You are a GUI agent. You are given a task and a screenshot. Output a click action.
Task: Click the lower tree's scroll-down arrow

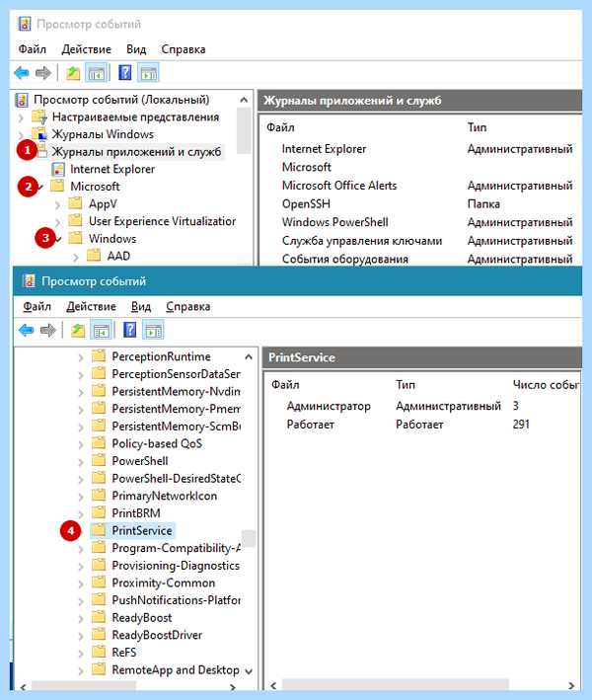coord(249,671)
